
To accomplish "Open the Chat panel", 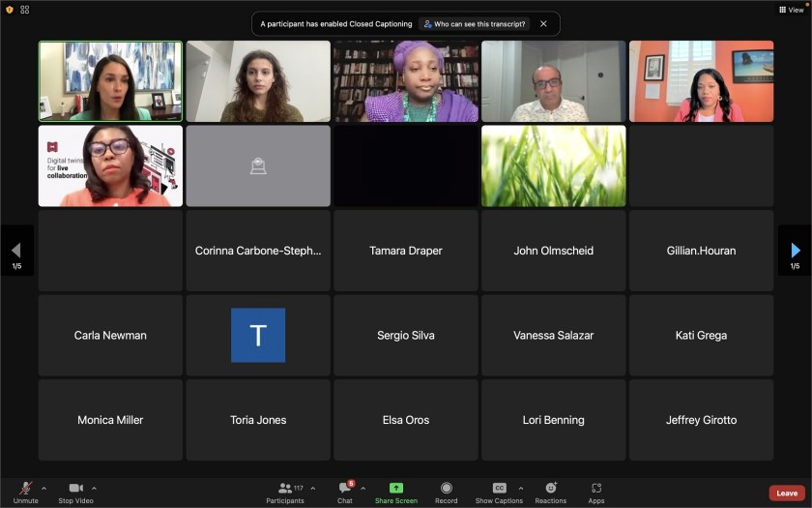I will (x=344, y=489).
